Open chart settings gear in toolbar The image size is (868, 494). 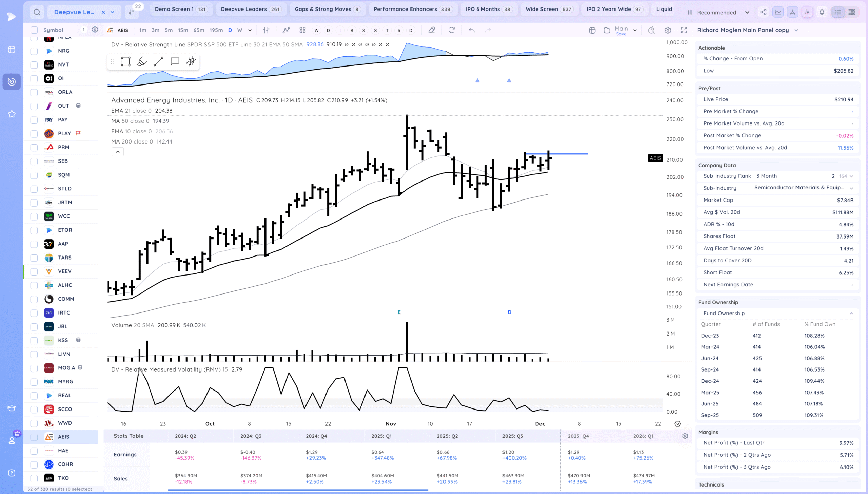(x=668, y=30)
